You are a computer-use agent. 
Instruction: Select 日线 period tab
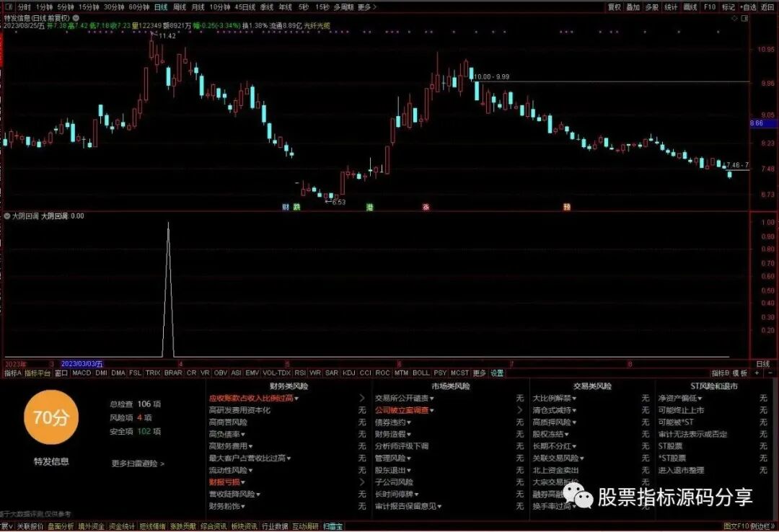tap(161, 7)
